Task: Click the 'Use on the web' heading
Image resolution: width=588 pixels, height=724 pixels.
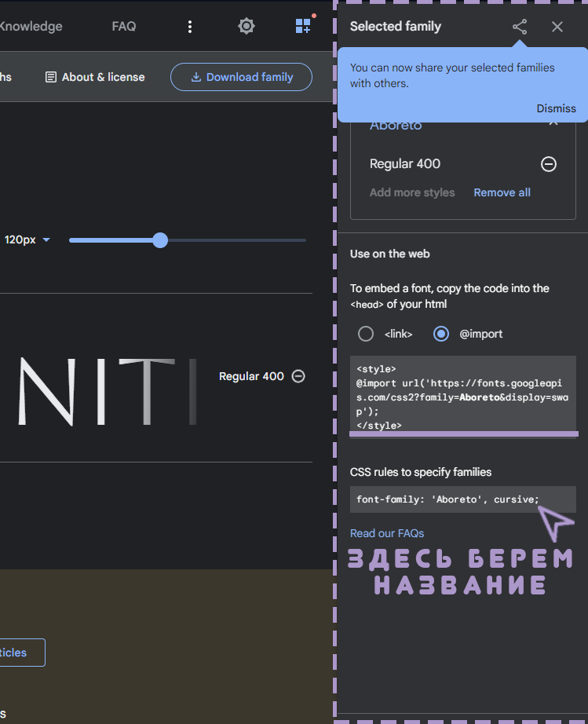Action: coord(389,254)
